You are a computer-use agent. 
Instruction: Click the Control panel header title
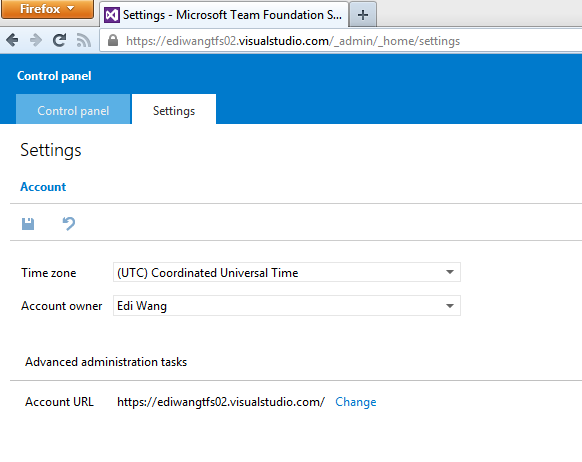pyautogui.click(x=54, y=76)
